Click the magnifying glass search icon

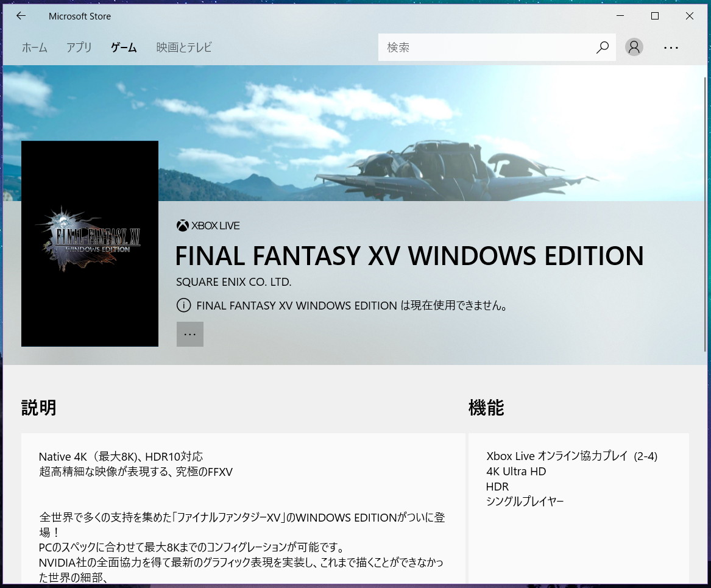coord(603,47)
